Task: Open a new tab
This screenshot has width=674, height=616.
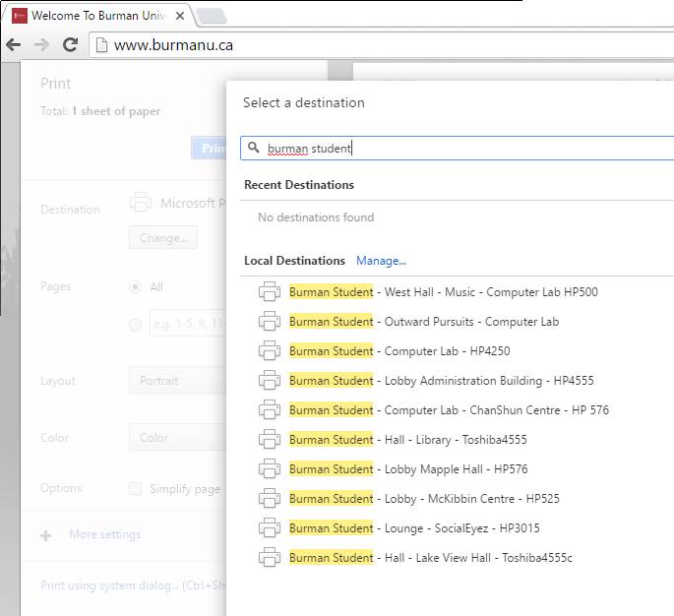Action: click(212, 17)
